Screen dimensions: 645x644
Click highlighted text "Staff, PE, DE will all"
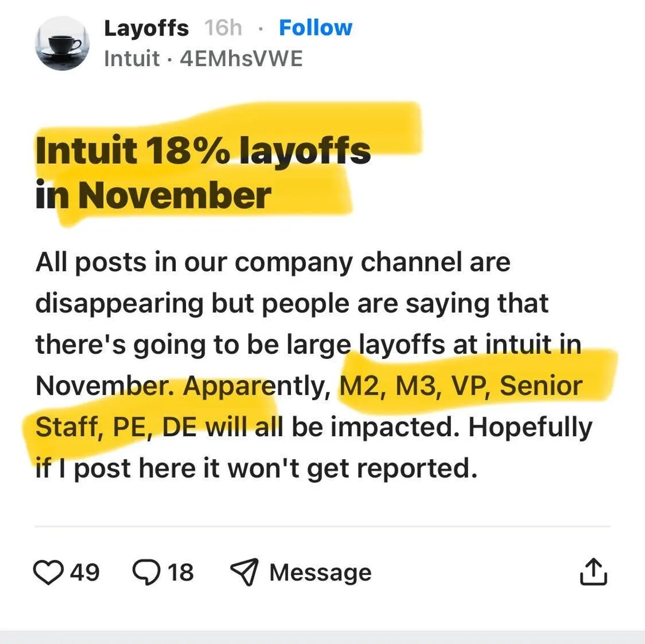(159, 427)
